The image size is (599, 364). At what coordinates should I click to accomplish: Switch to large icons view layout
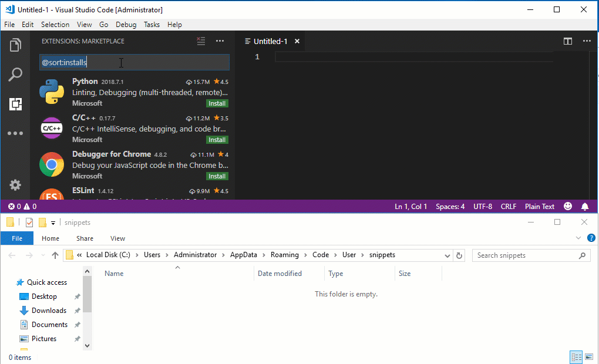(589, 357)
